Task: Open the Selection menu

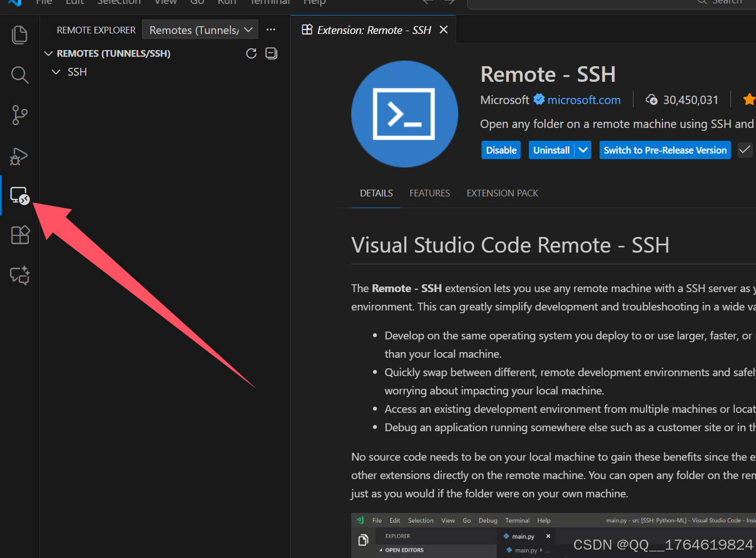Action: 119,2
